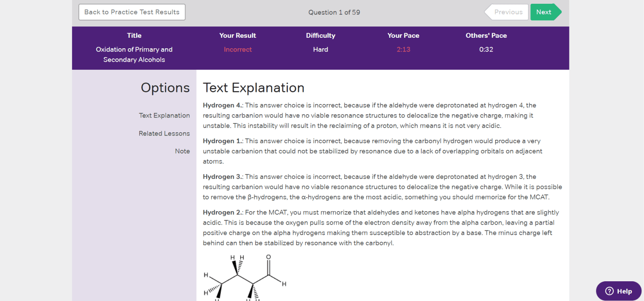The image size is (644, 301).
Task: Click the Others' Pace value 0:32
Action: click(486, 49)
